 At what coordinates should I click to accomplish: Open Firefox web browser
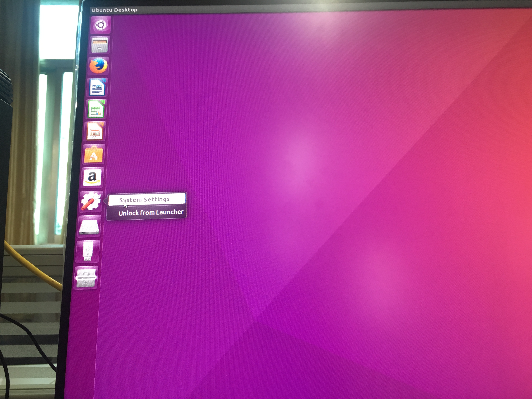coord(98,66)
